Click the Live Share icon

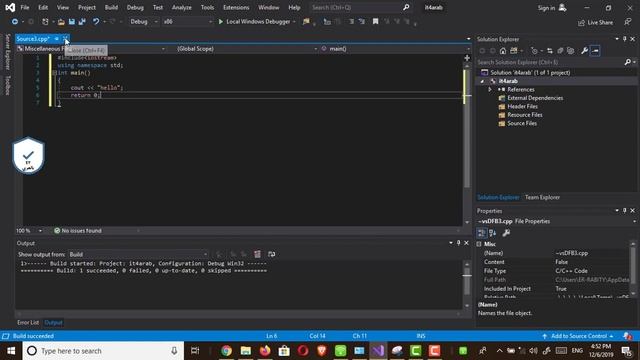coord(581,23)
